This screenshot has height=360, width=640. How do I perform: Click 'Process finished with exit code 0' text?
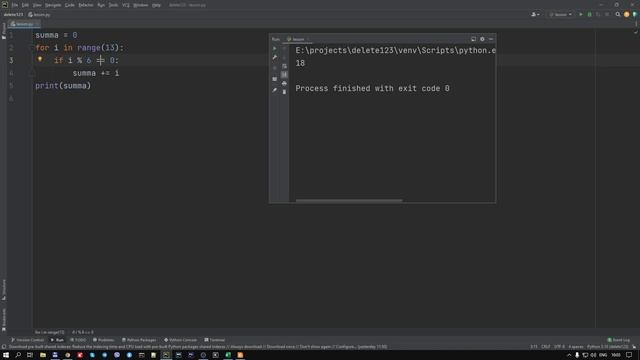coord(372,89)
